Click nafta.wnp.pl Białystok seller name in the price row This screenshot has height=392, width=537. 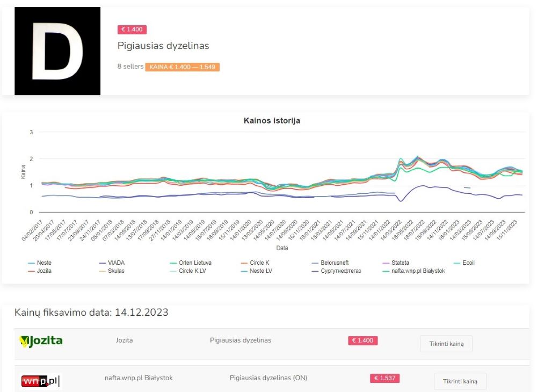point(139,378)
